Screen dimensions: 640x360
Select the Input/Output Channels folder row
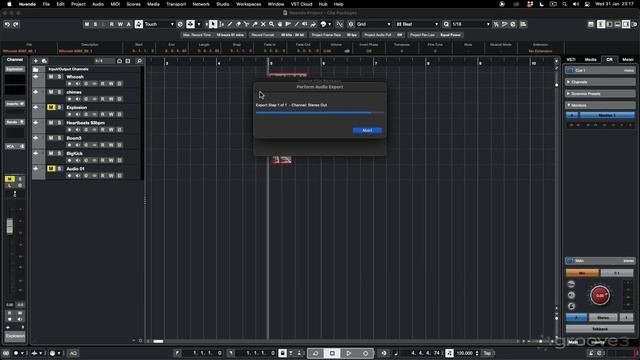[87, 69]
